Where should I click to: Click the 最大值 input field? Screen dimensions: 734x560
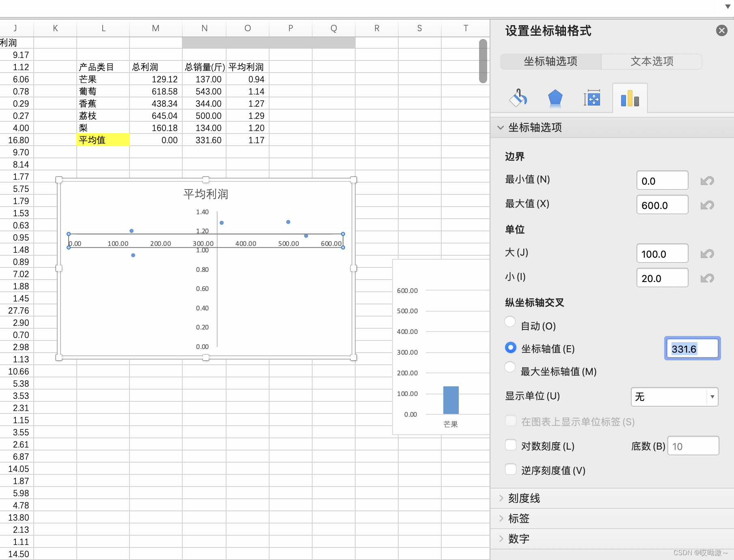point(662,205)
